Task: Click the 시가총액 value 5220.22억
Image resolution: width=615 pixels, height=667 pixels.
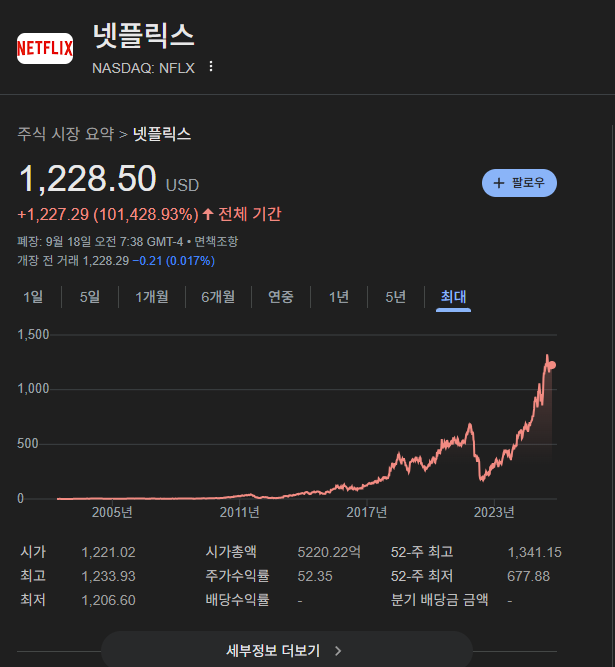Action: 329,552
